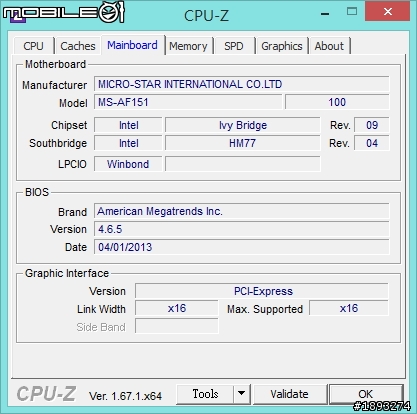Select the Winbond LPCIO value
The width and height of the screenshot is (417, 414).
coord(128,164)
